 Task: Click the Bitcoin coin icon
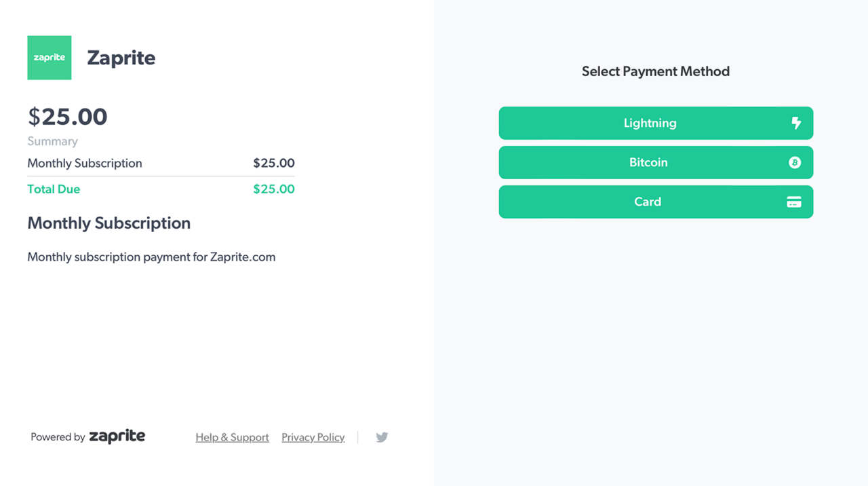coord(795,162)
